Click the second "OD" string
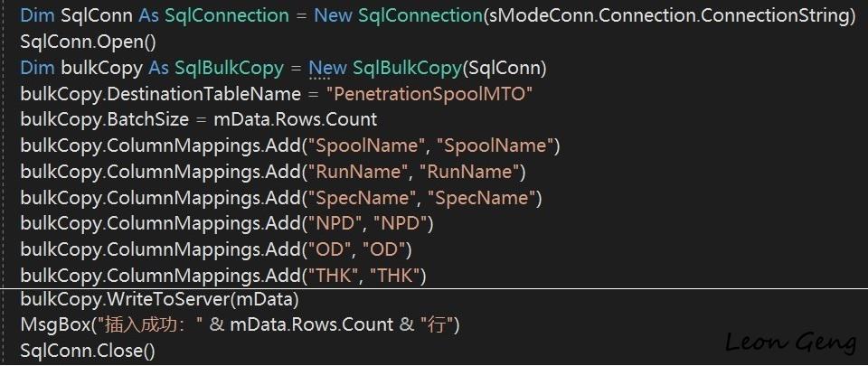 383,250
